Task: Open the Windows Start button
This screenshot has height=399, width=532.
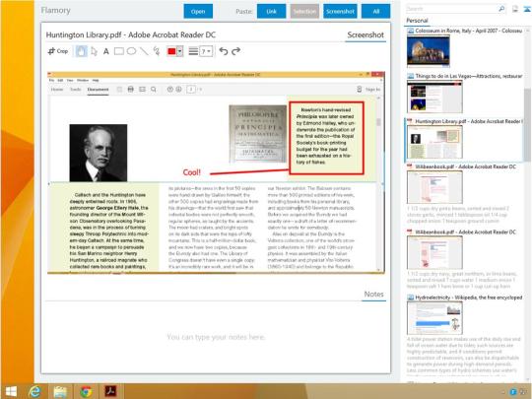Action: 11,391
